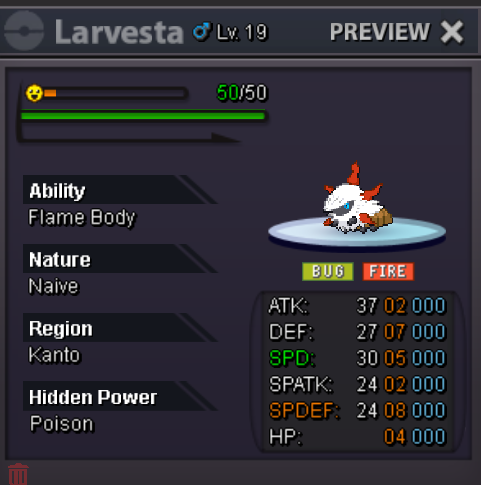
Task: Click the PREVIEW label in title bar
Action: pos(380,32)
